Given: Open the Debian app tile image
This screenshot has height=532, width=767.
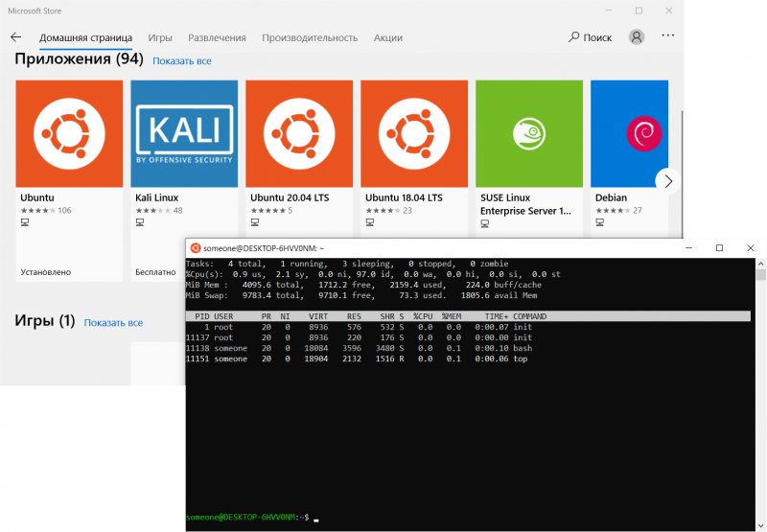Looking at the screenshot, I should tap(629, 133).
